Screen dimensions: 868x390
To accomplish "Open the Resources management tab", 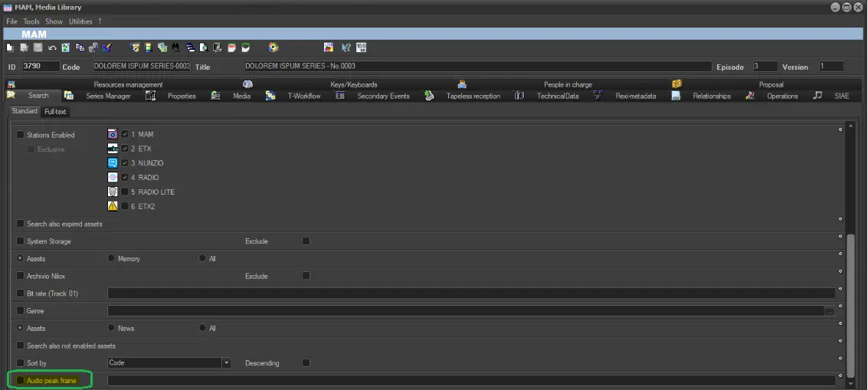I will point(128,84).
